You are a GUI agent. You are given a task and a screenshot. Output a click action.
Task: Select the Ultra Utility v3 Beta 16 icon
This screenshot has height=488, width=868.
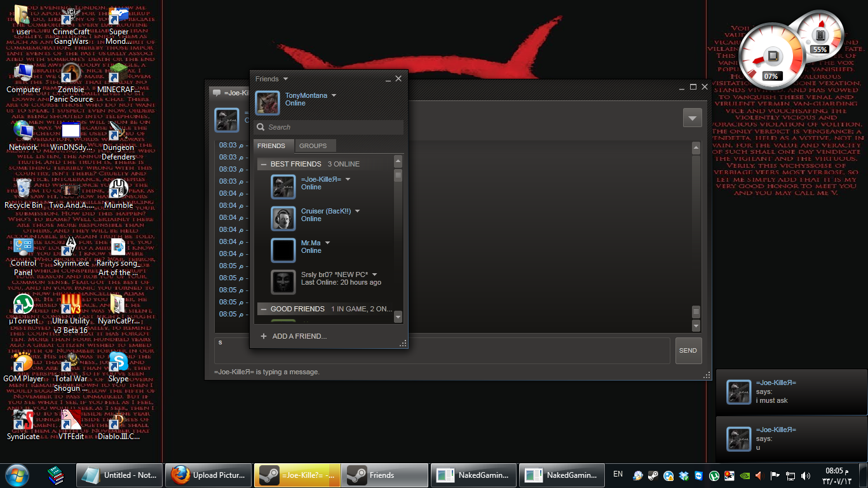pyautogui.click(x=71, y=315)
